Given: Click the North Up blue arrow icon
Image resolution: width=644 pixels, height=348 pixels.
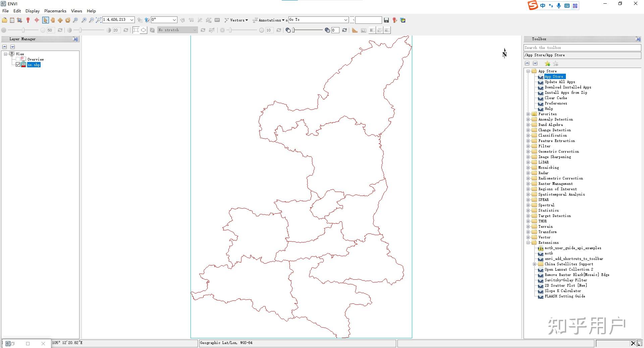Looking at the screenshot, I should point(147,20).
